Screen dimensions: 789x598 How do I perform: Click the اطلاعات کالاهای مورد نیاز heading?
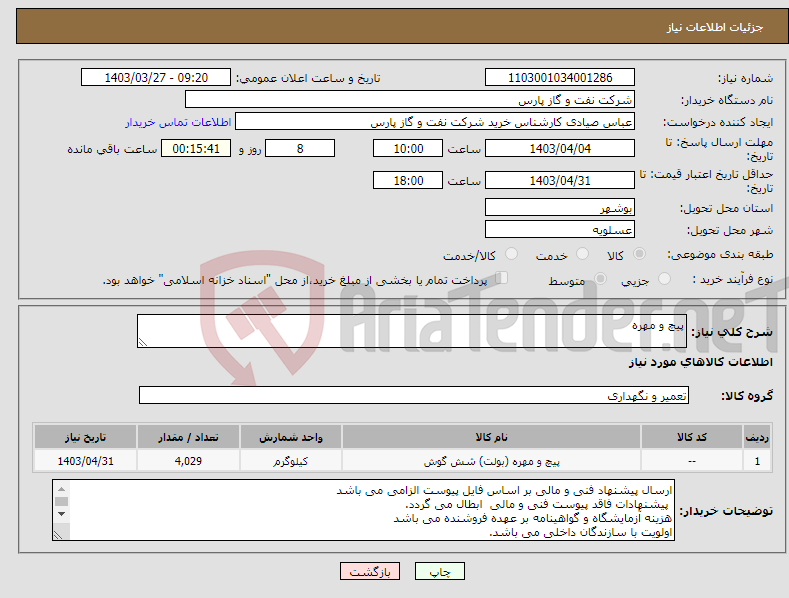pyautogui.click(x=700, y=362)
